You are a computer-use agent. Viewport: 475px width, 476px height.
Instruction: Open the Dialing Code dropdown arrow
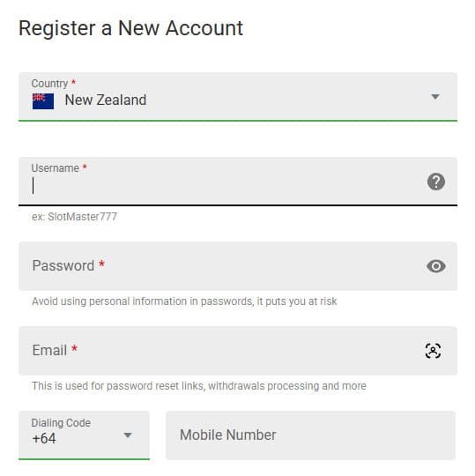point(128,435)
